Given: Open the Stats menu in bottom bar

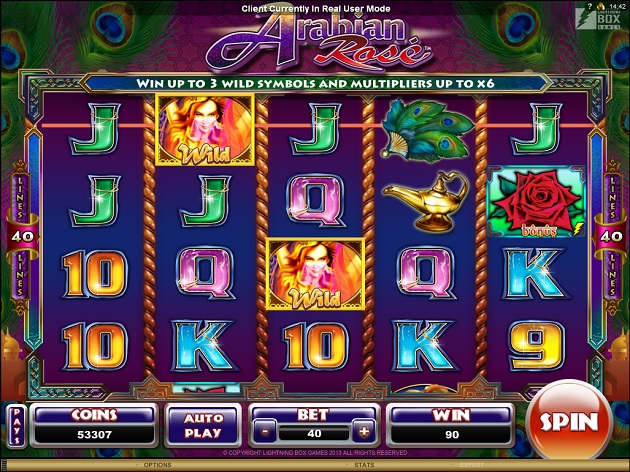Looking at the screenshot, I should point(364,465).
